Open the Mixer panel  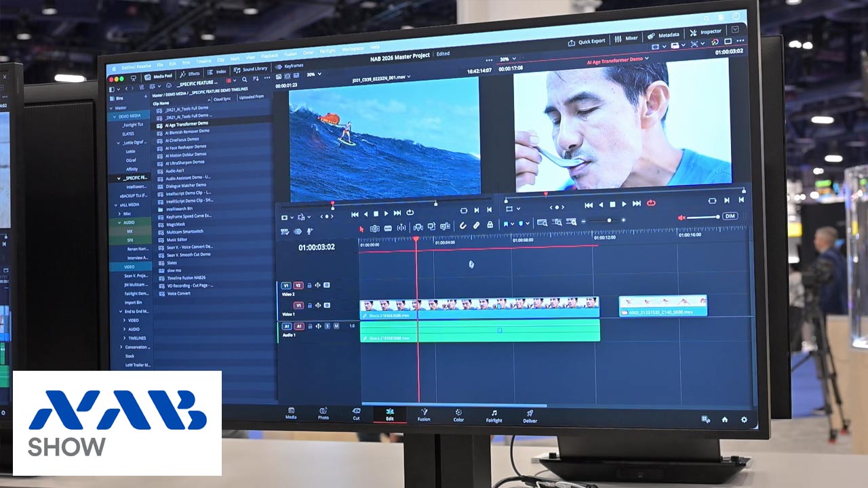tap(626, 39)
